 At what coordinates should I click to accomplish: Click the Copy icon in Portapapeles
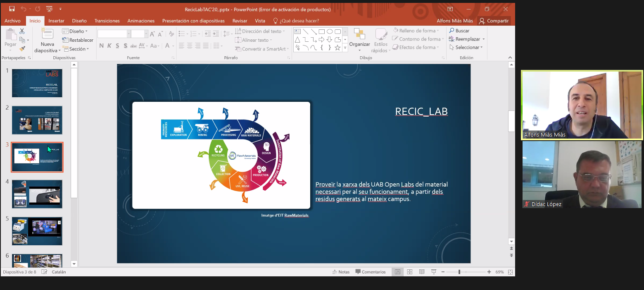tap(22, 40)
